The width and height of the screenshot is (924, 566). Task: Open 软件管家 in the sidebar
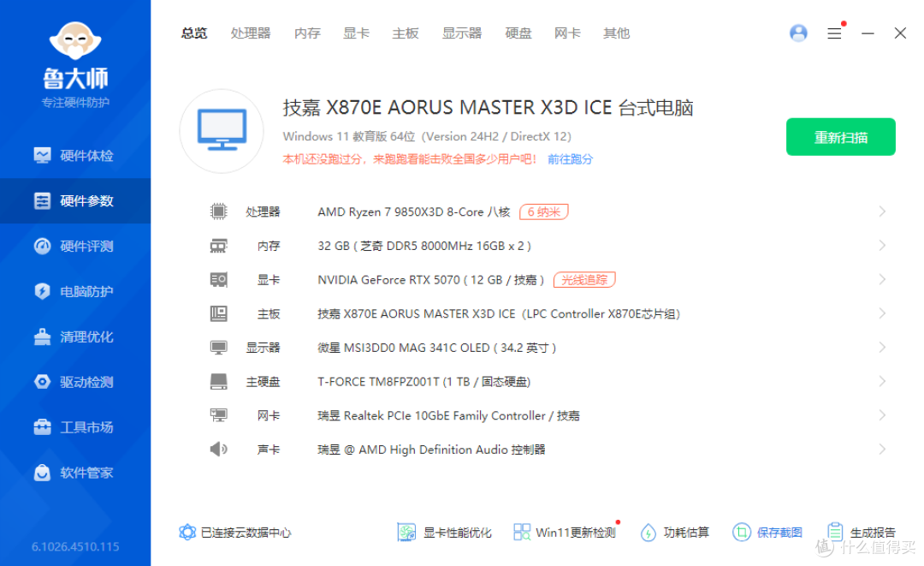[74, 473]
